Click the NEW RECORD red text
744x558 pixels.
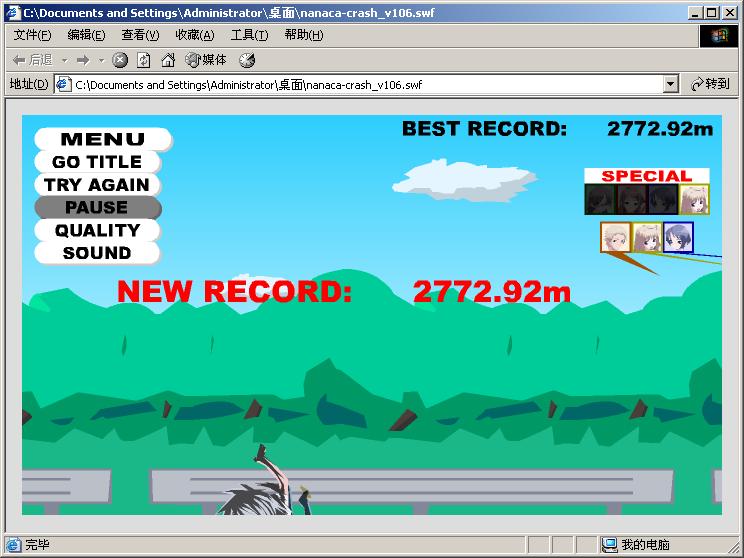(234, 291)
